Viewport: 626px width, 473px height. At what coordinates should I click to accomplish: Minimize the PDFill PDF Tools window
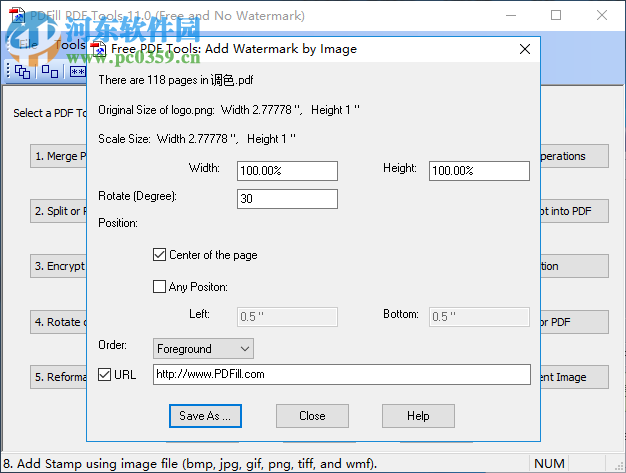[511, 16]
